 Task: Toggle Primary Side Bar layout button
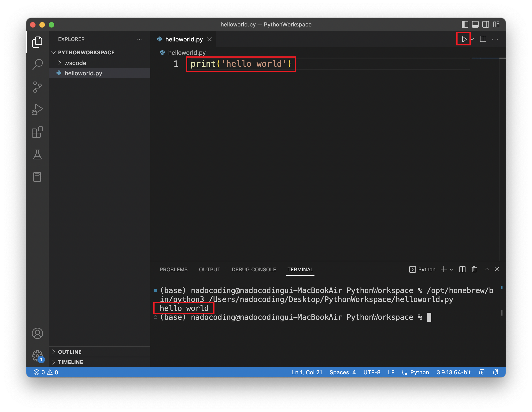click(x=465, y=25)
